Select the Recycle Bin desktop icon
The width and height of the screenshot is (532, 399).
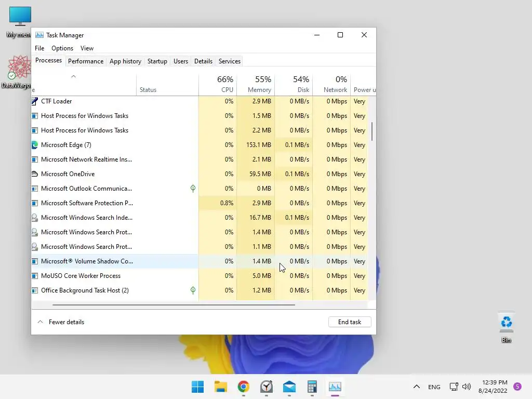point(506,327)
